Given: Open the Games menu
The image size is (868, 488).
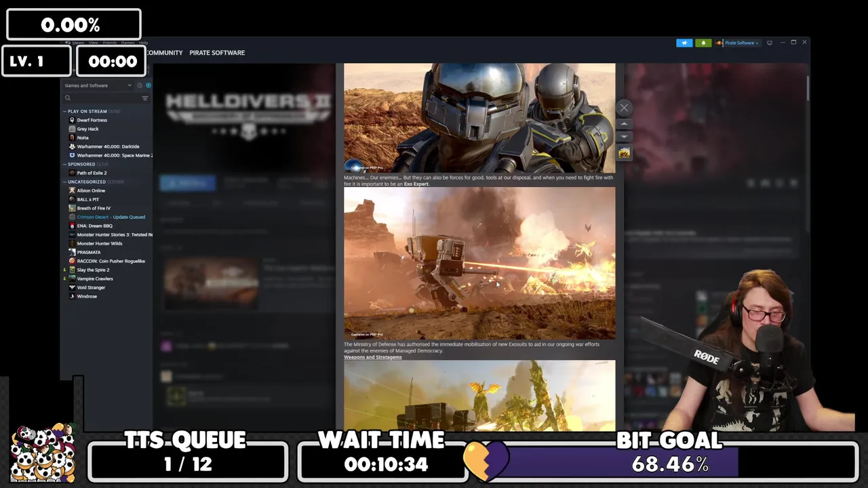Looking at the screenshot, I should (x=127, y=43).
